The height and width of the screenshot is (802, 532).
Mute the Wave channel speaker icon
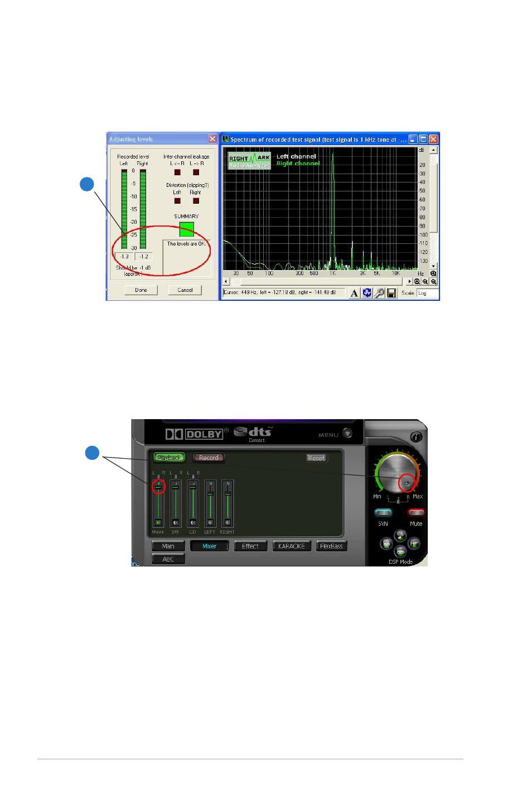pyautogui.click(x=158, y=522)
